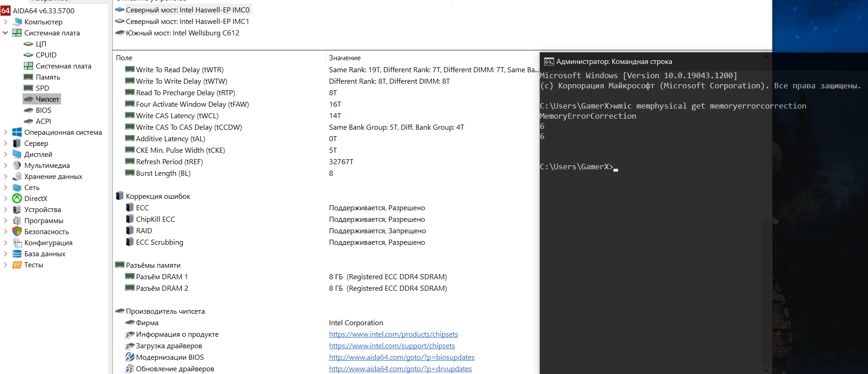The width and height of the screenshot is (868, 374).
Task: Select the Разъём DRAM 1 row
Action: pos(326,276)
